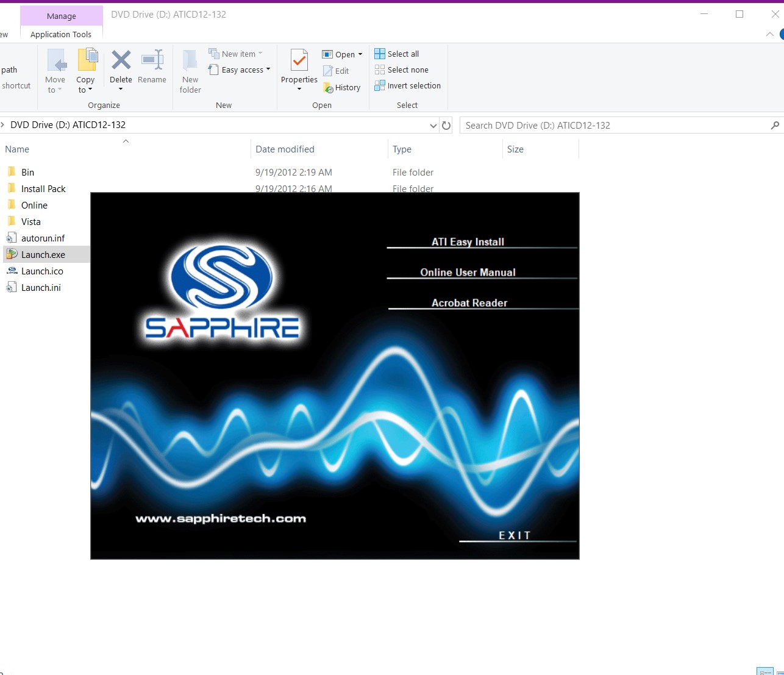This screenshot has height=675, width=784.
Task: Refresh the DVD Drive folder view
Action: [x=446, y=126]
